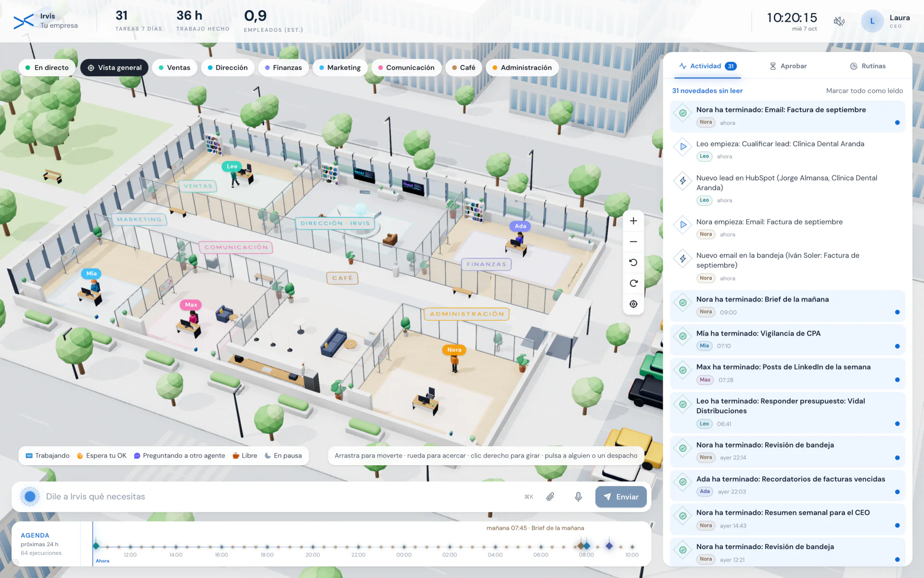The width and height of the screenshot is (924, 578).
Task: Select the Leo agent label in Ventas
Action: tap(232, 166)
